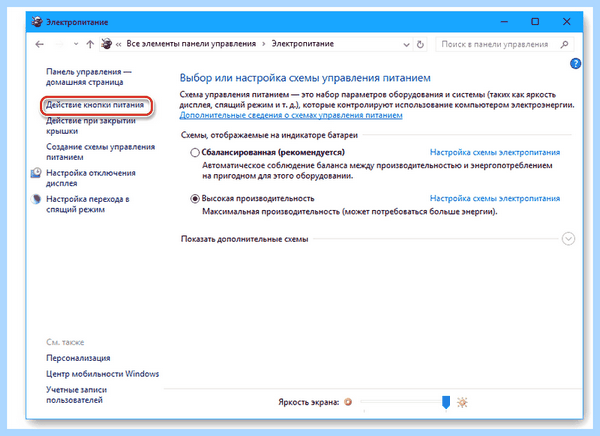Screen dimensions: 600x436
Task: Click the title bar Электропитание app icon
Action: coord(37,22)
